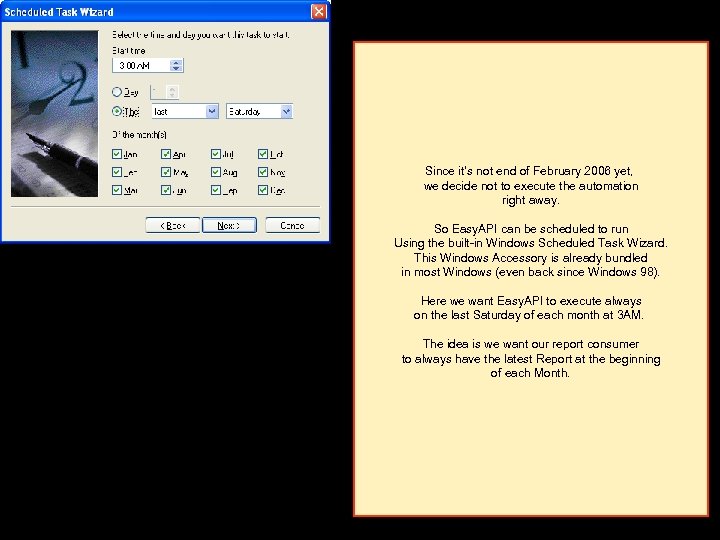Click the Next button
The width and height of the screenshot is (720, 540).
[229, 225]
